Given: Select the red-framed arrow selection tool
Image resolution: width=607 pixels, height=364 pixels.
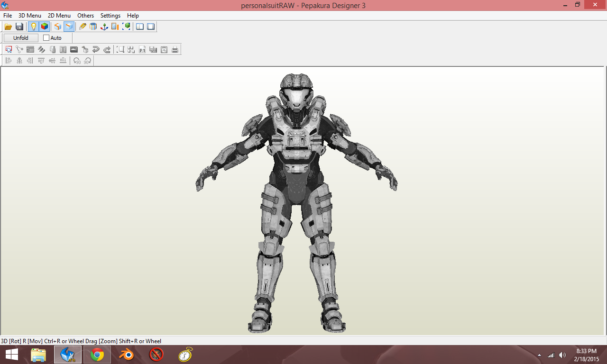Looking at the screenshot, I should (9, 49).
